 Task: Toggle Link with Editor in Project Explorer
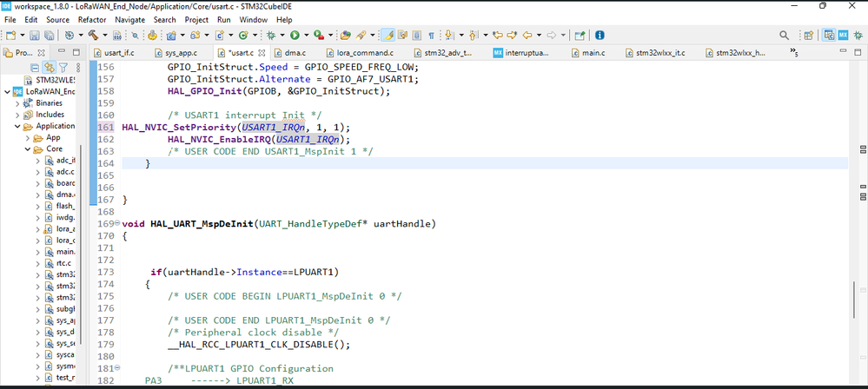pyautogui.click(x=50, y=68)
